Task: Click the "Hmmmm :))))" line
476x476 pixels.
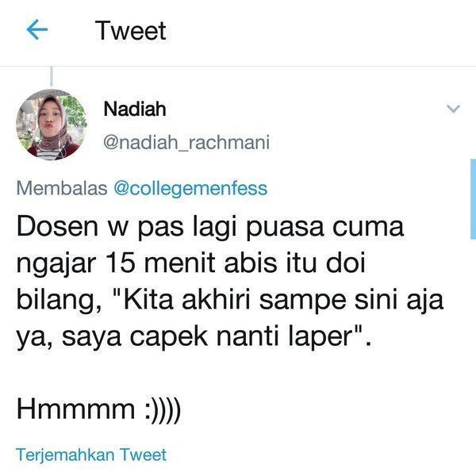Action: (98, 409)
